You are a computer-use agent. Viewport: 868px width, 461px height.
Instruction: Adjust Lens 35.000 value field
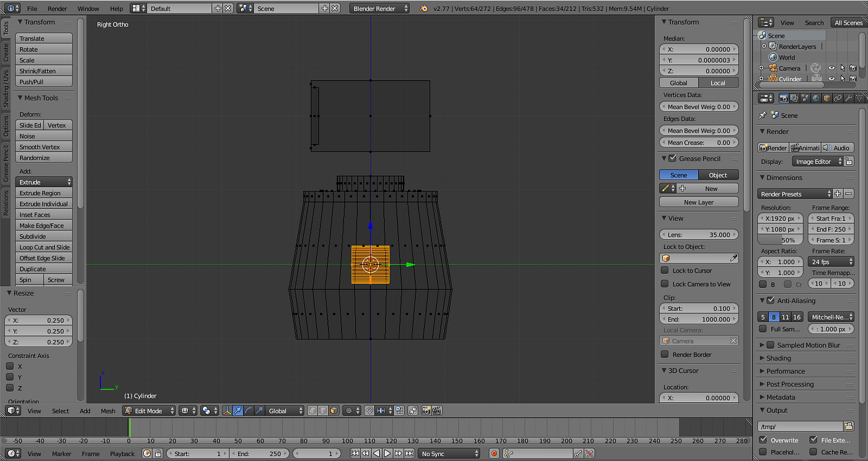coord(699,235)
